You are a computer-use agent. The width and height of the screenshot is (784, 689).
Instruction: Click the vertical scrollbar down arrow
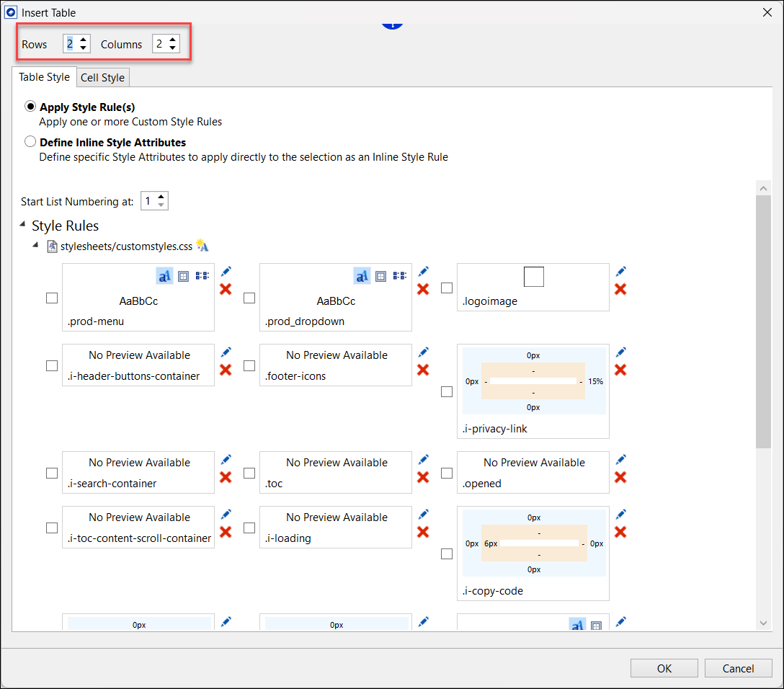(x=763, y=623)
